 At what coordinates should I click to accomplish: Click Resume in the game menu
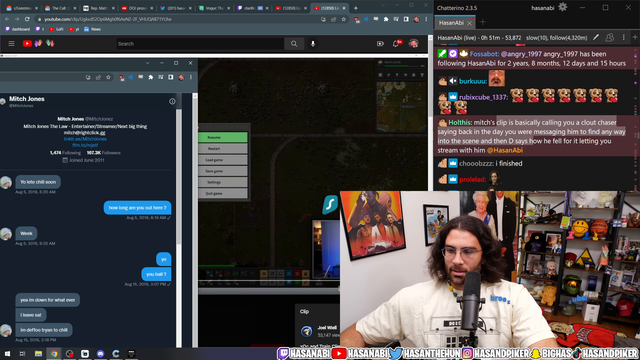(223, 138)
